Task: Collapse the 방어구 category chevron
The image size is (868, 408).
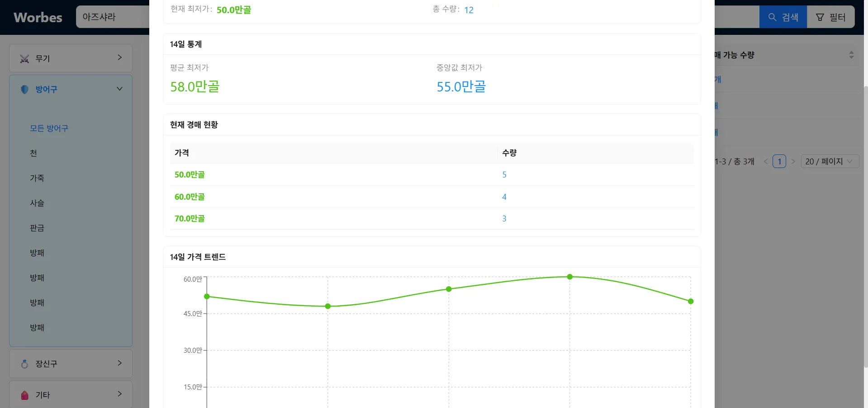Action: point(119,89)
